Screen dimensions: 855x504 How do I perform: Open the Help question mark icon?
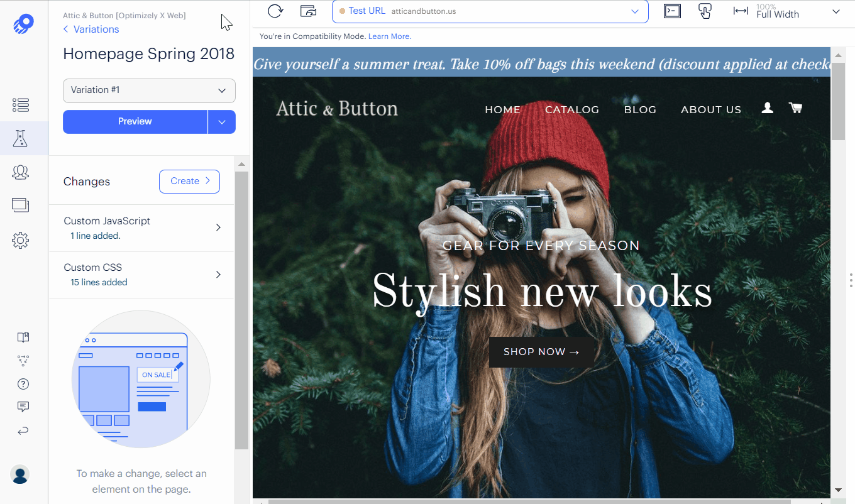click(23, 384)
